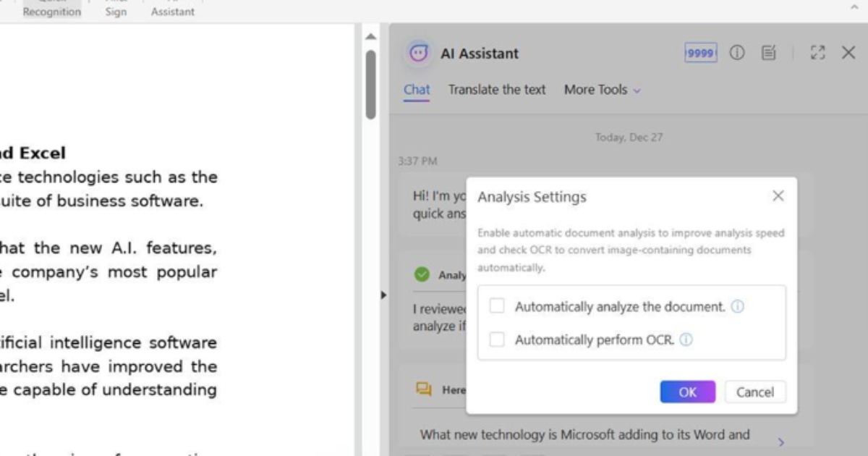Open the More Tools dropdown
Image resolution: width=868 pixels, height=456 pixels.
coord(602,90)
